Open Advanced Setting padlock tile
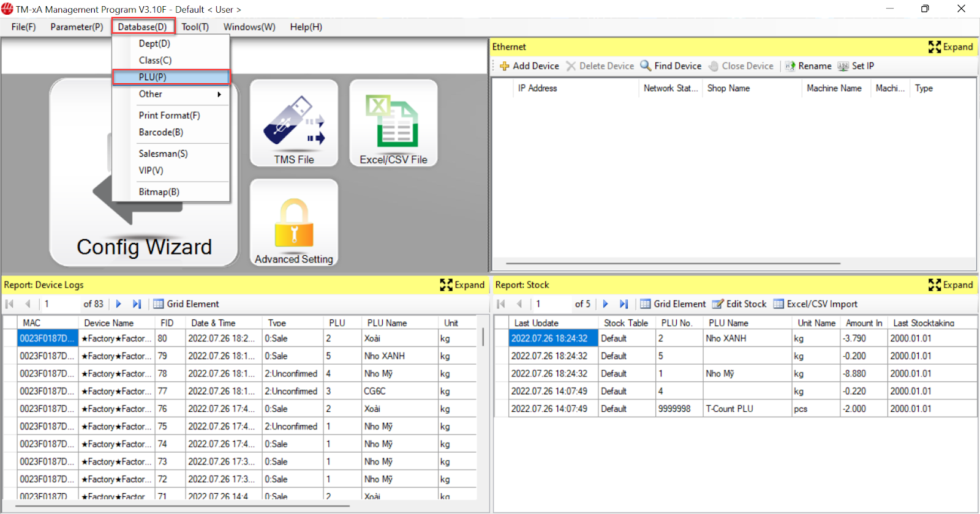980x514 pixels. 294,223
